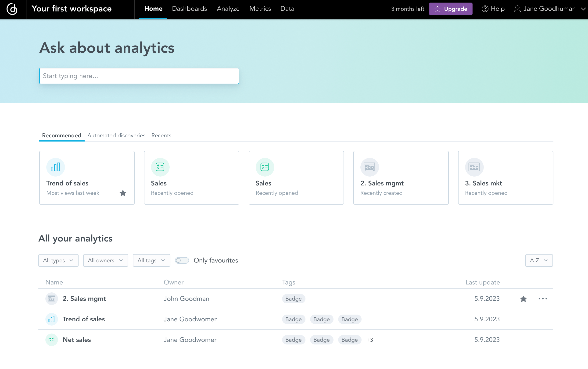Switch to the Recents tab

point(161,136)
